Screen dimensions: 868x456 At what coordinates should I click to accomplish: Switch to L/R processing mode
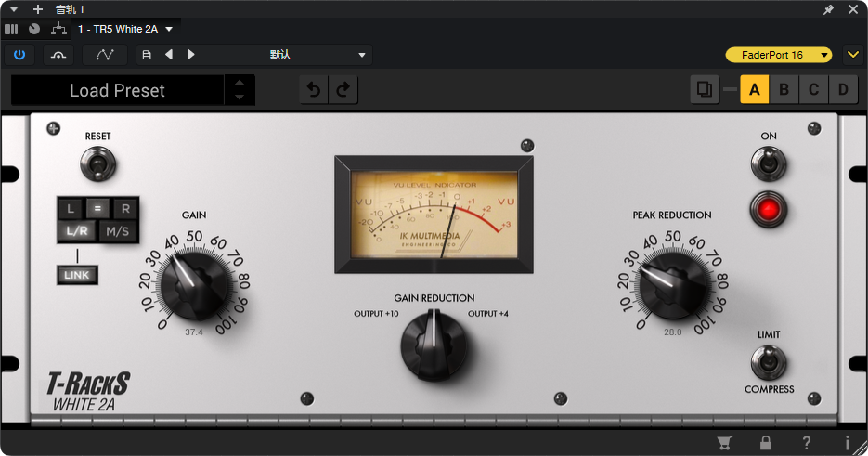(x=77, y=231)
